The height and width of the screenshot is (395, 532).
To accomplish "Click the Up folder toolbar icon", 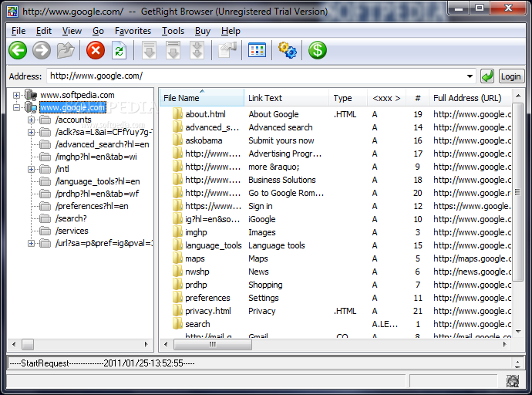I will click(x=66, y=50).
